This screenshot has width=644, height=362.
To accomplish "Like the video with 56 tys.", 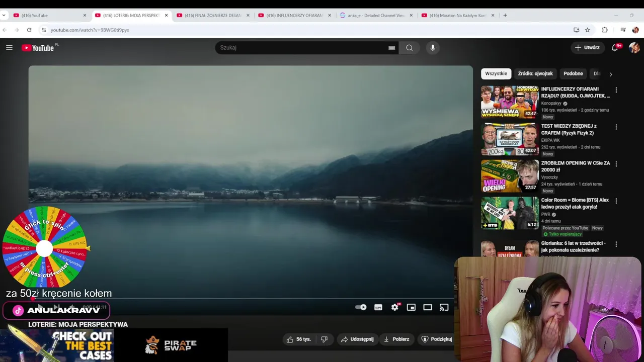I will pyautogui.click(x=298, y=339).
